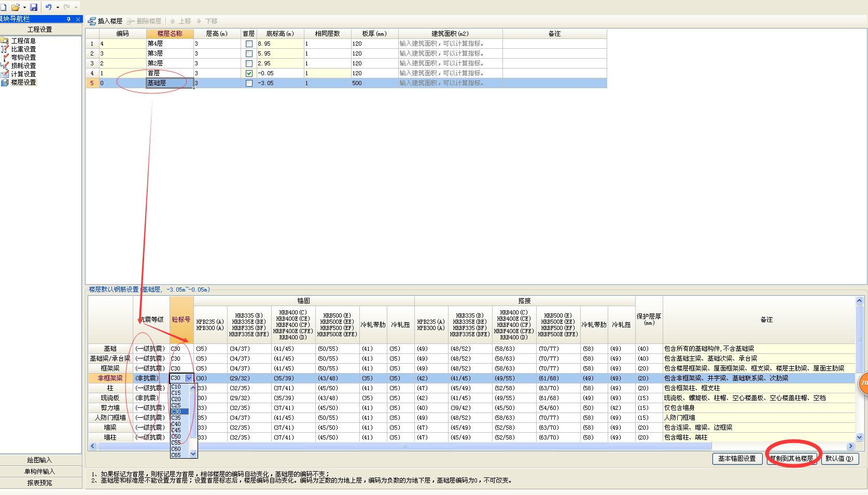
Task: Click the 8.95 bottom elevation cell
Action: 280,44
